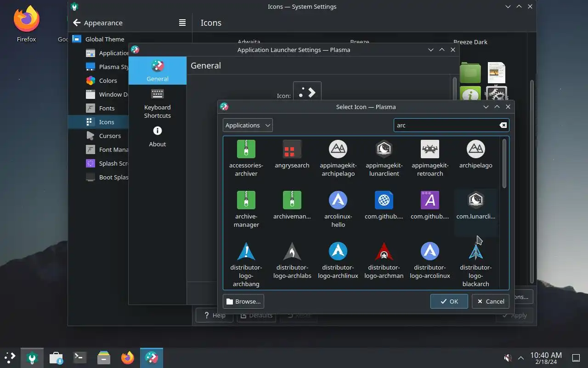Select the accessories-archiver icon

tap(246, 159)
